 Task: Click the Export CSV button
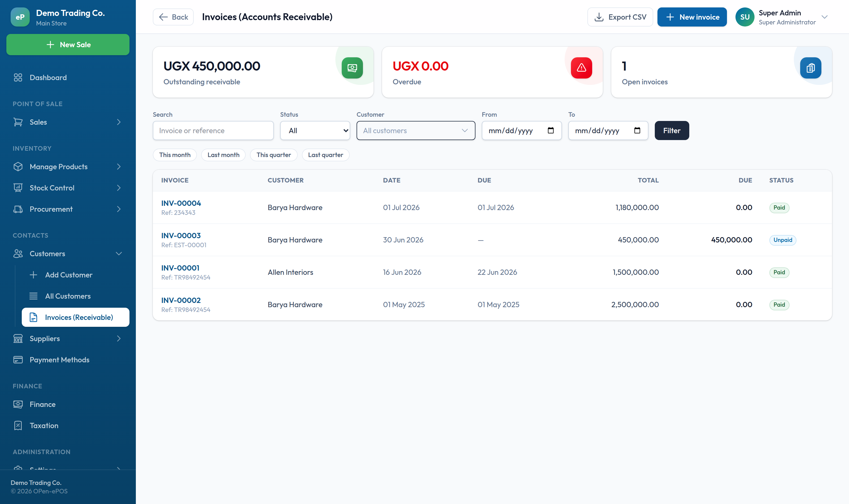pos(620,17)
